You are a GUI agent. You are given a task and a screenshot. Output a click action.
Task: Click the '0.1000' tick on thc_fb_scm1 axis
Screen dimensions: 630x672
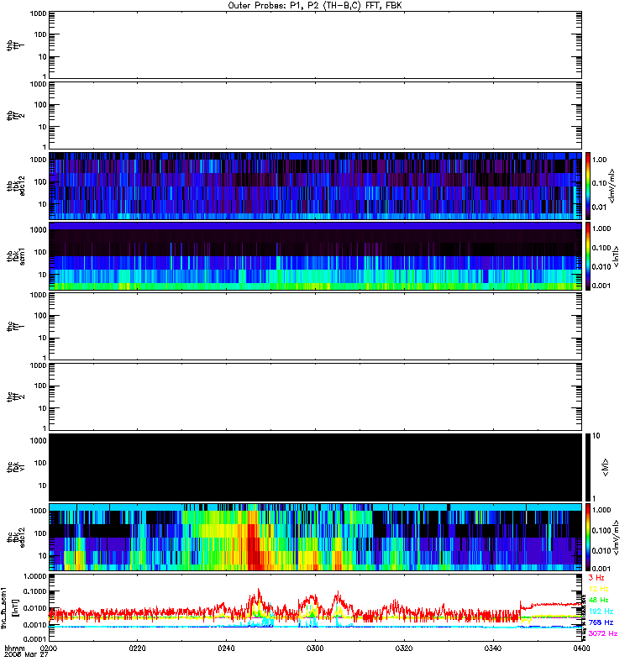pos(34,592)
